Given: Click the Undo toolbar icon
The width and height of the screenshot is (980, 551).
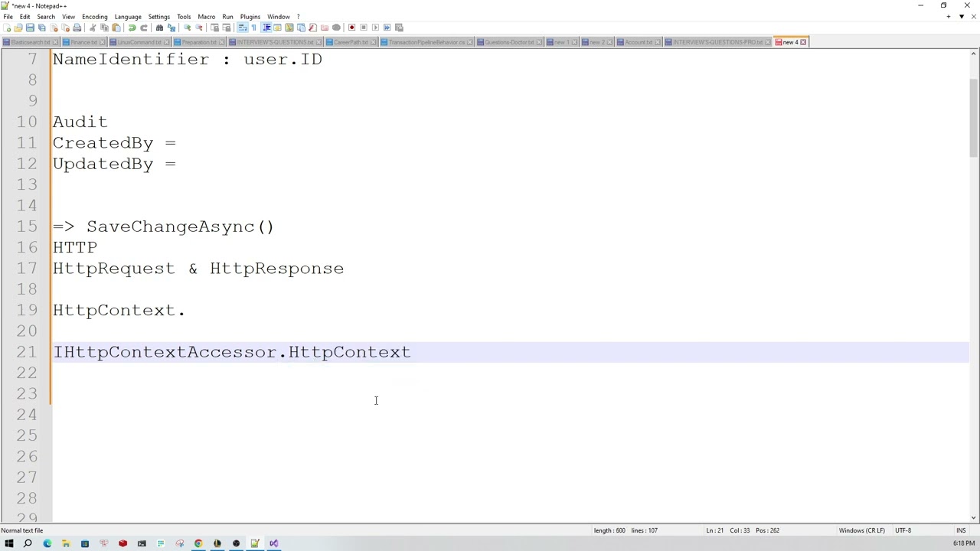Looking at the screenshot, I should pos(132,28).
